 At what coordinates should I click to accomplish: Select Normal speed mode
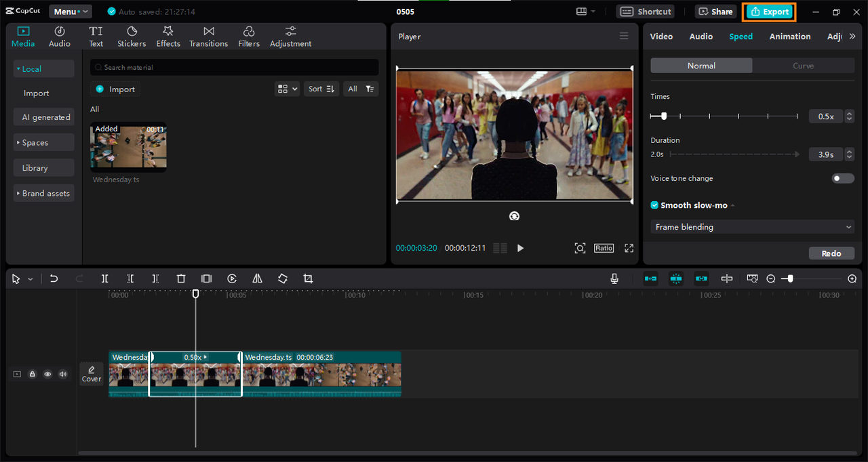click(701, 66)
